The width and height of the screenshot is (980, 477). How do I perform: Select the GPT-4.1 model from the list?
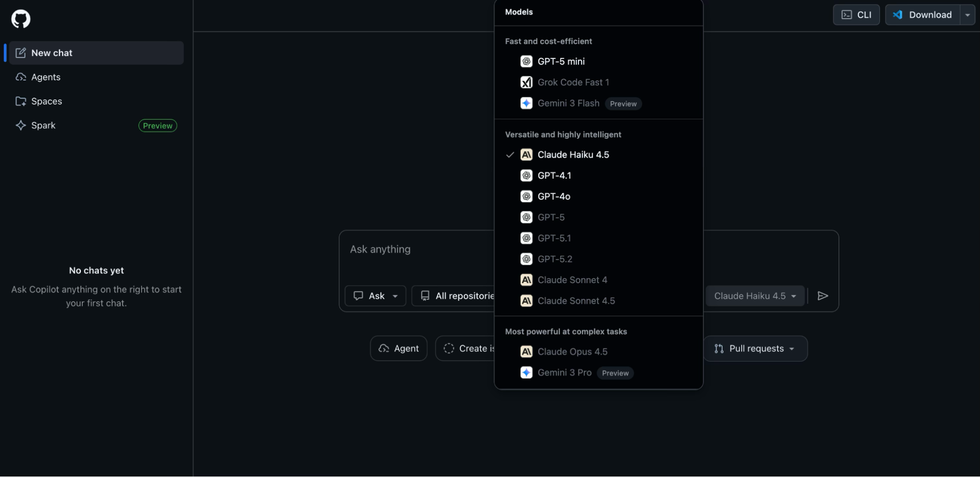click(554, 175)
